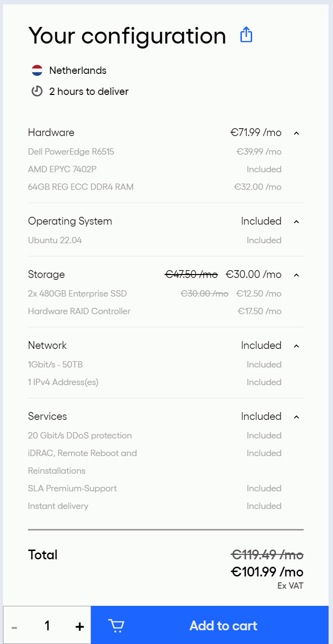Click the 20 Gbit/s DDoS protection item
Viewport: 333px width, 644px height.
(x=80, y=436)
